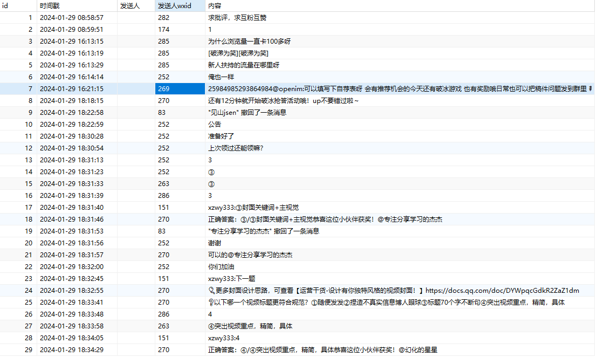The height and width of the screenshot is (364, 597).
Task: Click wxid 83 in row 19
Action: pyautogui.click(x=180, y=231)
